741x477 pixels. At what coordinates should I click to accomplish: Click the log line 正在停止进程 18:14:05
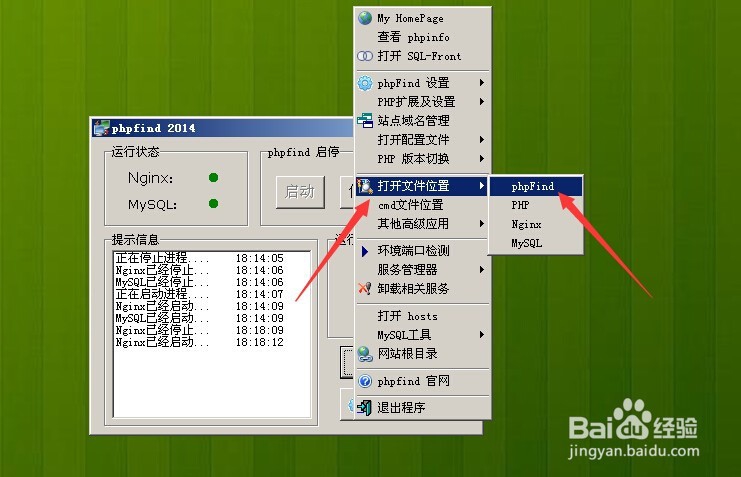click(x=199, y=258)
